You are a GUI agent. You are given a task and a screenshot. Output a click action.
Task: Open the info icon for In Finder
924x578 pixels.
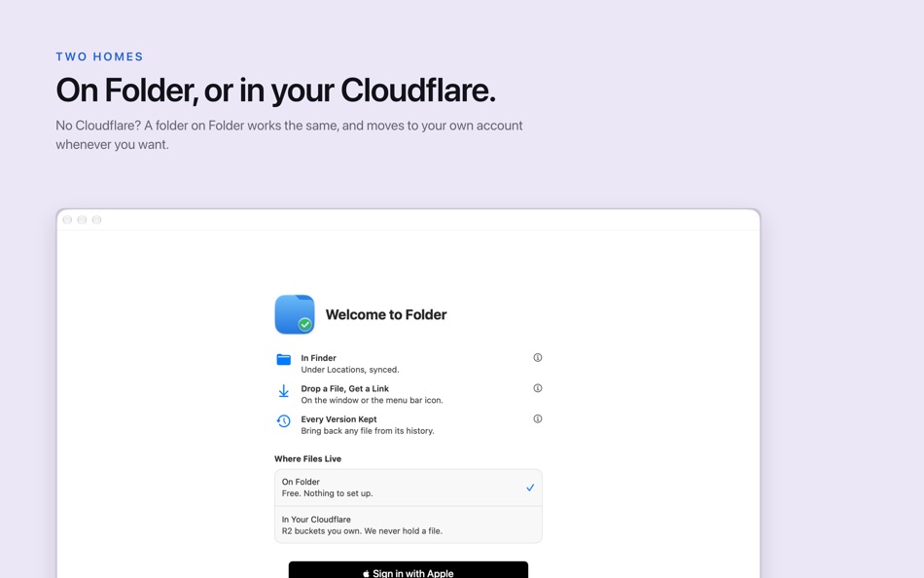[538, 357]
